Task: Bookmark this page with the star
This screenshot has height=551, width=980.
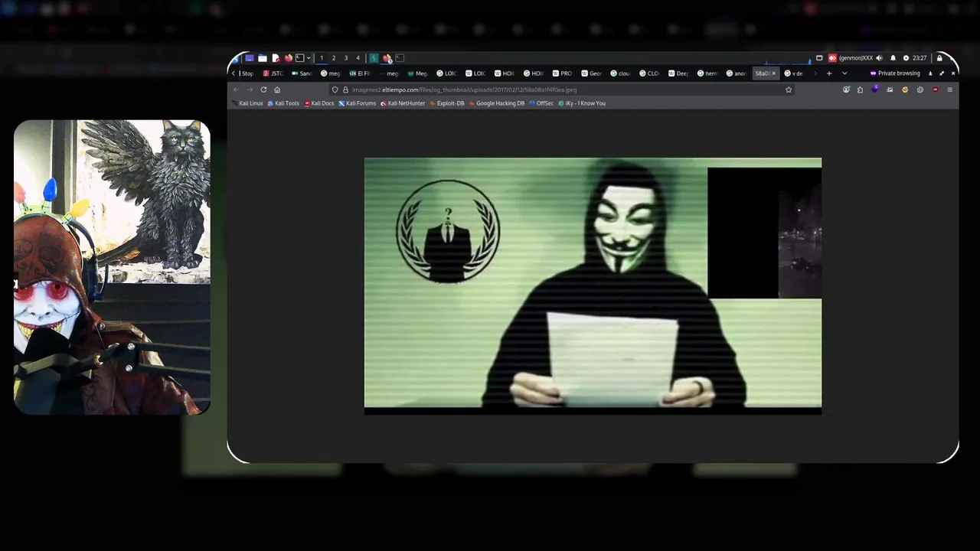Action: [x=789, y=90]
